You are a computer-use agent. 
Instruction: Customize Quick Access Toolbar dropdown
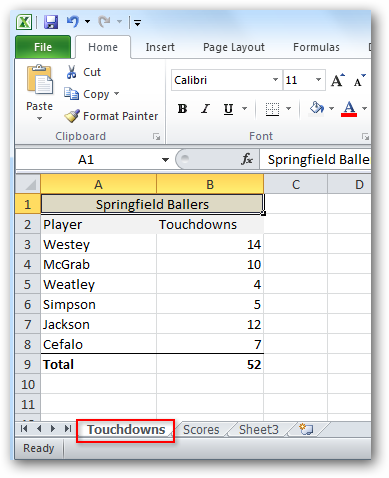(137, 22)
